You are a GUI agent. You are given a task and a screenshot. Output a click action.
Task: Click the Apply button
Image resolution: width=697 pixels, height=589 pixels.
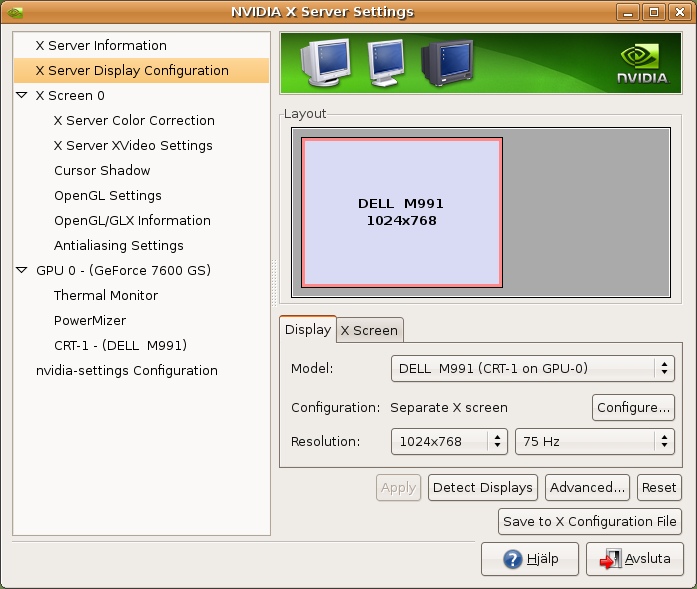point(398,488)
